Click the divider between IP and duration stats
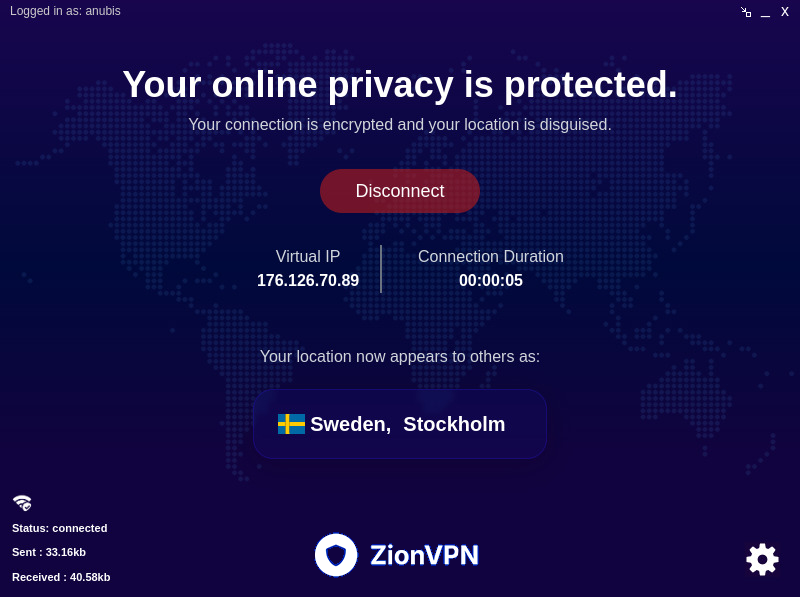The height and width of the screenshot is (597, 800). pos(381,268)
